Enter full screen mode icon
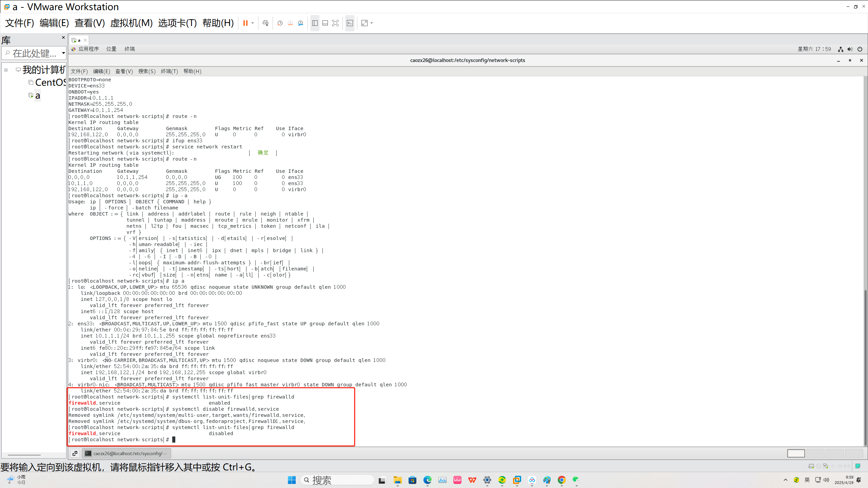This screenshot has width=868, height=488. tap(335, 23)
